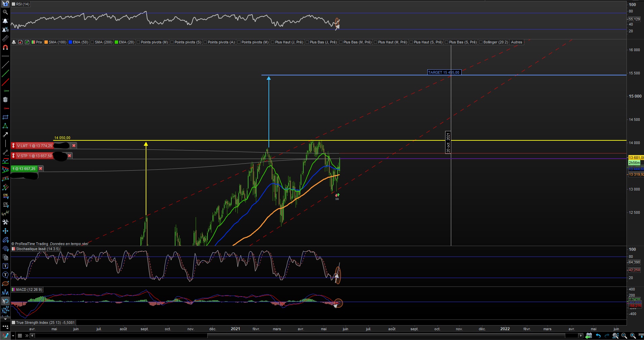The width and height of the screenshot is (644, 340).
Task: Expand the left toolbar overflow arrow
Action: tap(5, 319)
